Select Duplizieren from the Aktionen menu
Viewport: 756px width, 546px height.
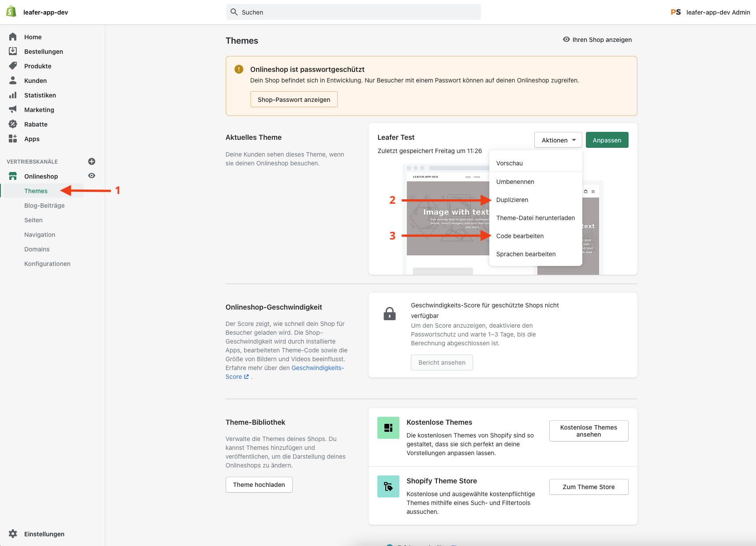coord(512,200)
